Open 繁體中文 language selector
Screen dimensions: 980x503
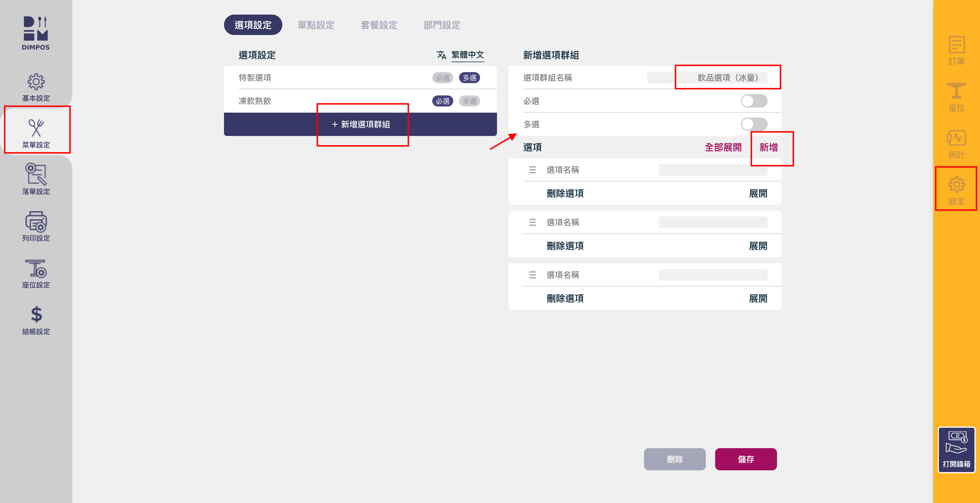click(x=467, y=55)
